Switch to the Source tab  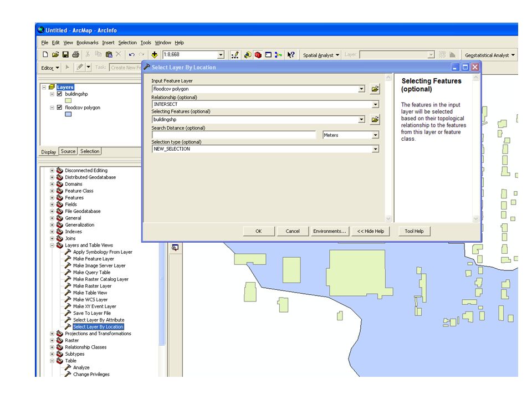pos(68,151)
